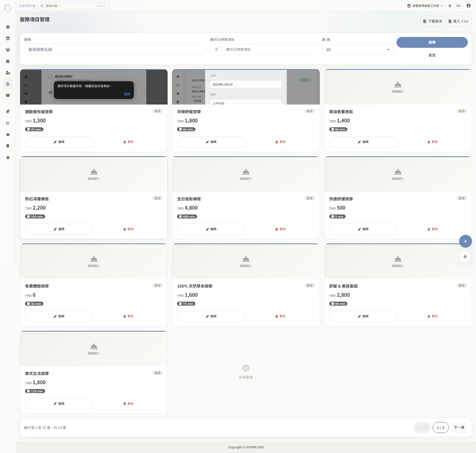Click the floating blue plus button
Screen dimensions: 476x453
pos(465,241)
